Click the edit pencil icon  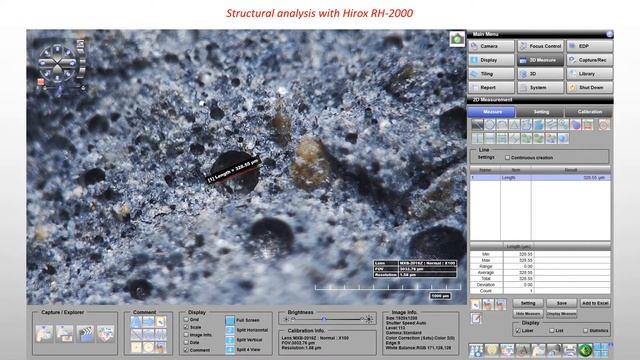(476, 318)
